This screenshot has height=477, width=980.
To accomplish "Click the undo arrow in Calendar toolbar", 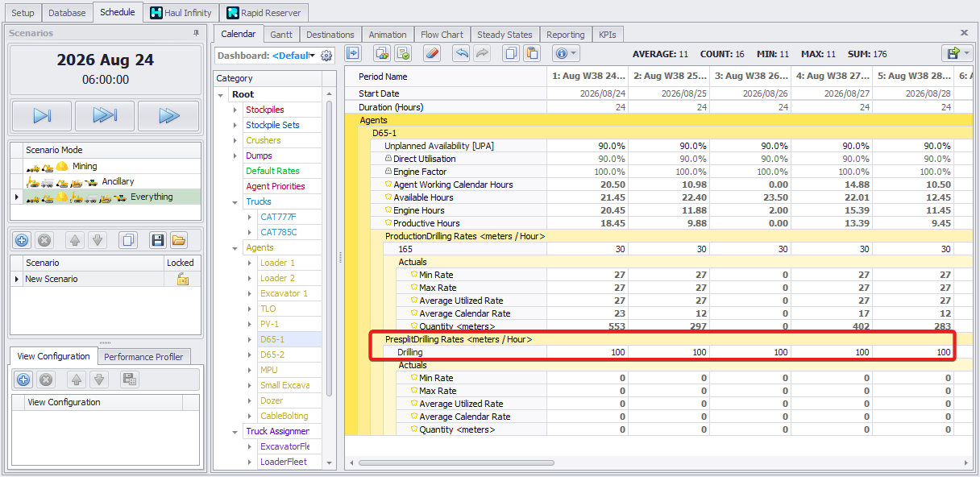I will (461, 54).
